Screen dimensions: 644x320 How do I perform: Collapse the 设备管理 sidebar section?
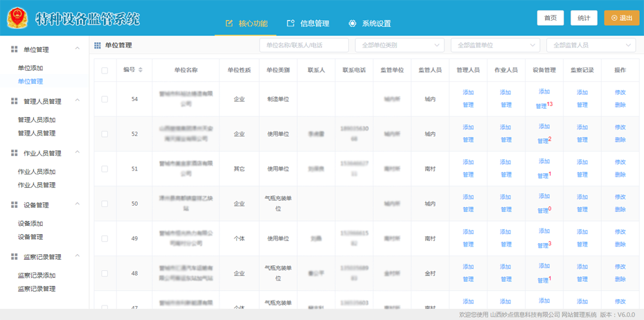pos(78,204)
